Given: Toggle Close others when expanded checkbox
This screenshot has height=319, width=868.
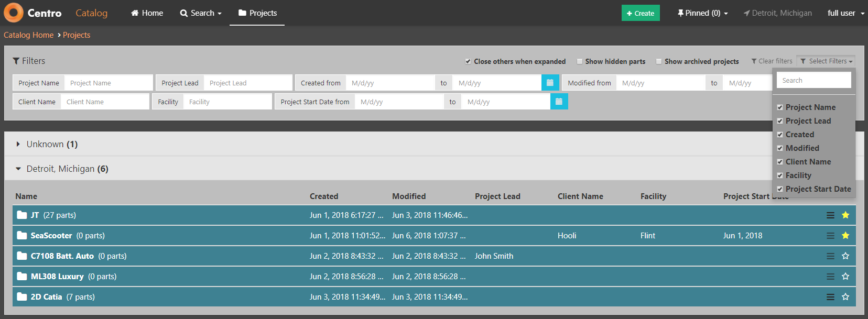Looking at the screenshot, I should [468, 61].
